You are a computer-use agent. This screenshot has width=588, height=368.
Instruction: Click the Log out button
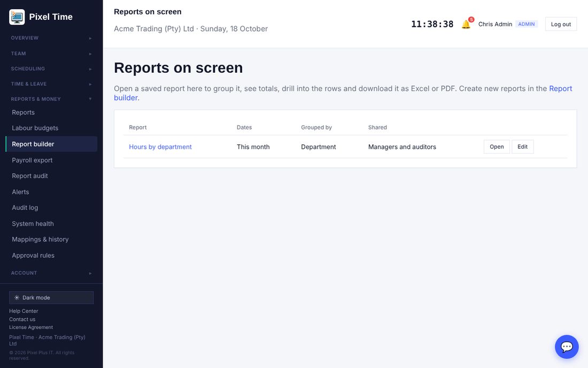click(561, 25)
